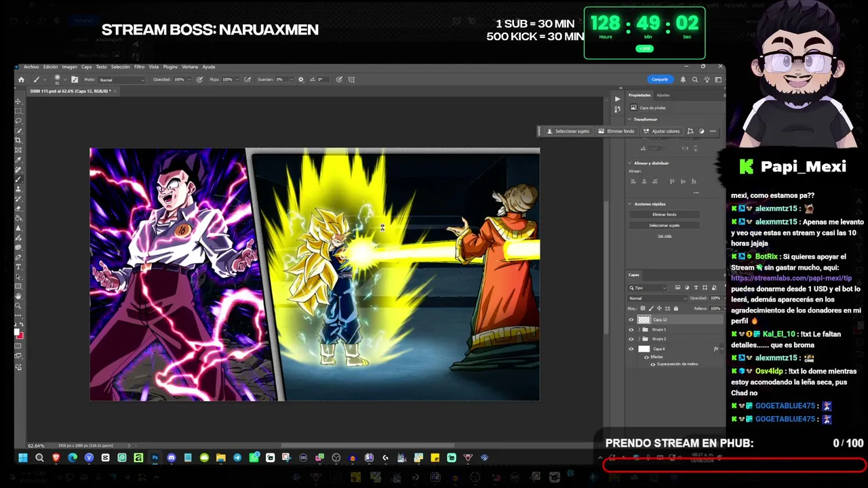Screen dimensions: 868x488
Task: Hide the Capa 6 layer
Action: (x=631, y=349)
